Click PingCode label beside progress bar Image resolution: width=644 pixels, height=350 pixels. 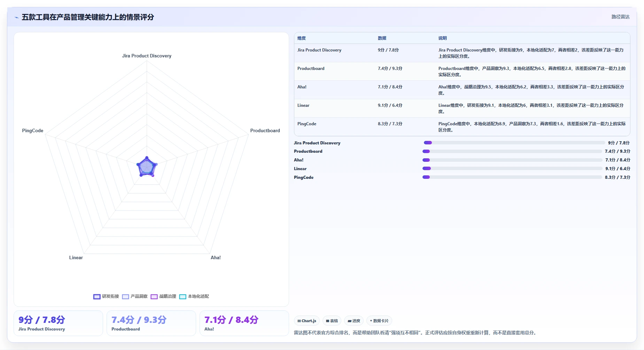[x=304, y=177]
